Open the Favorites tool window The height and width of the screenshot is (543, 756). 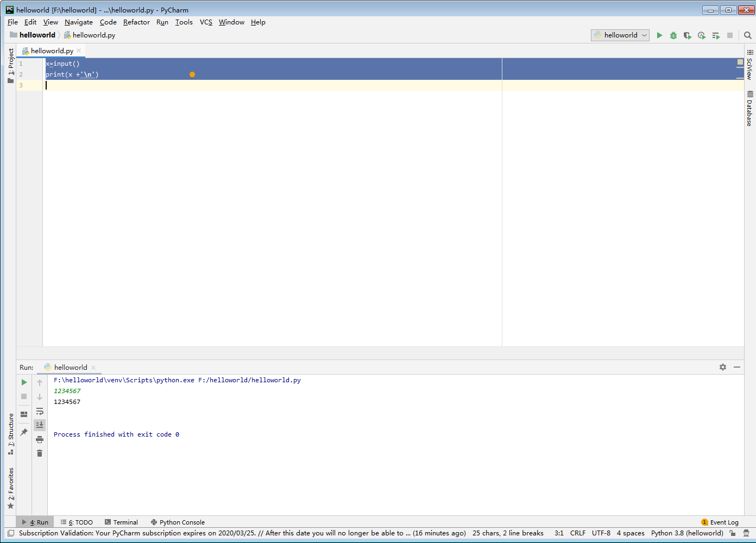pos(10,488)
